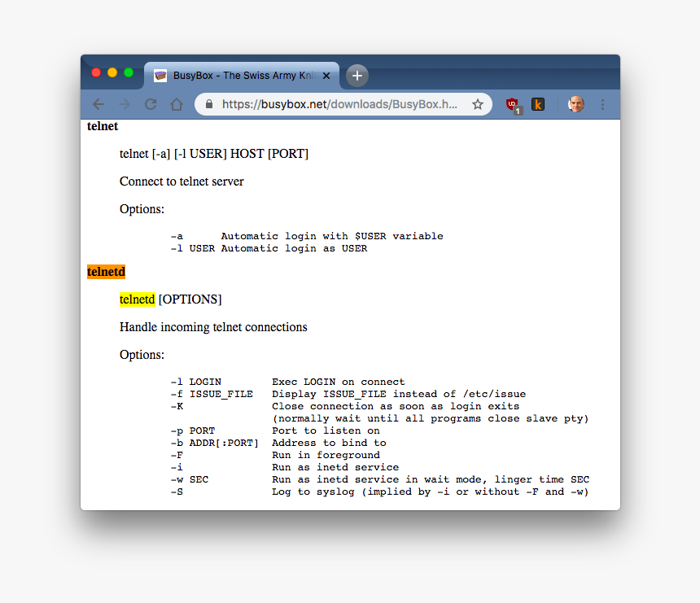Screen dimensions: 700x603
Task: Click 'Automatic login with $USER variable' line
Action: click(x=332, y=236)
